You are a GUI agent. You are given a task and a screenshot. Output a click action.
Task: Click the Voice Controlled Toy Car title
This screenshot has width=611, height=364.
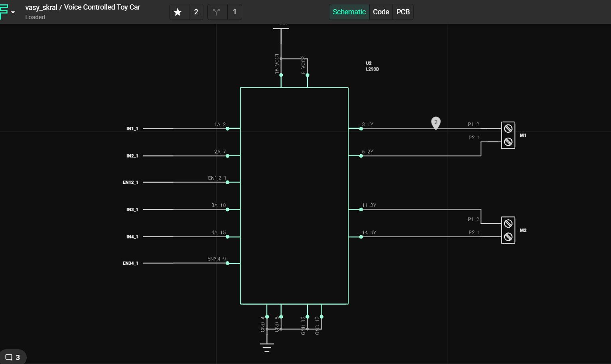click(x=102, y=7)
